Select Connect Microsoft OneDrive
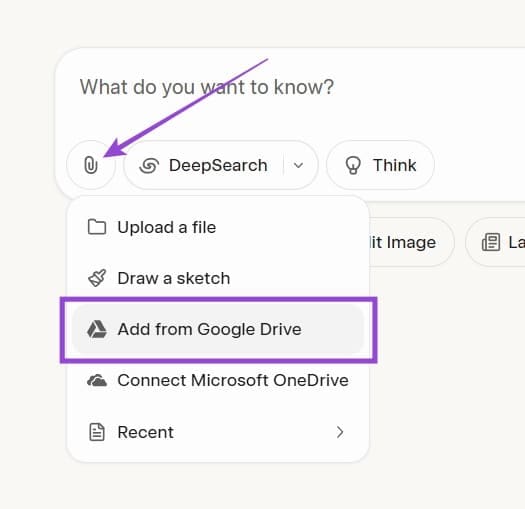This screenshot has height=509, width=525. pyautogui.click(x=218, y=380)
